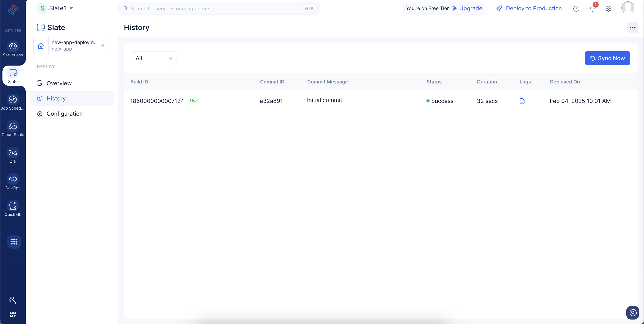Open the Zia service
Screen dimensions: 644x324
coord(13,155)
